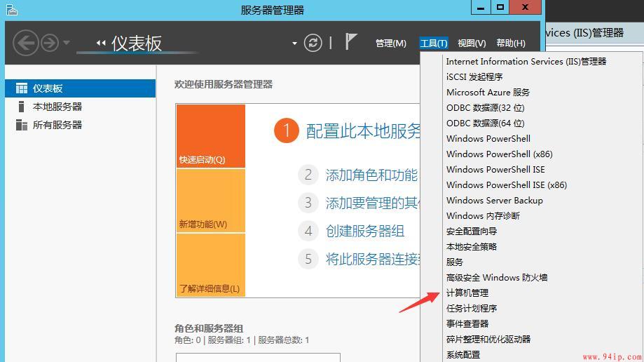Image resolution: width=644 pixels, height=362 pixels.
Task: Click the 欢迎使用服务器管理器 heading
Action: tap(224, 84)
